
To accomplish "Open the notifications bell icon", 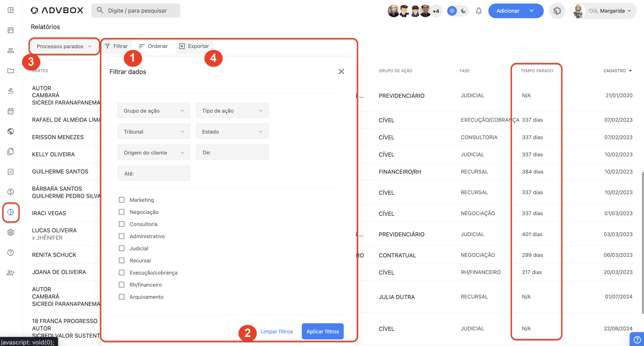I will pyautogui.click(x=479, y=11).
